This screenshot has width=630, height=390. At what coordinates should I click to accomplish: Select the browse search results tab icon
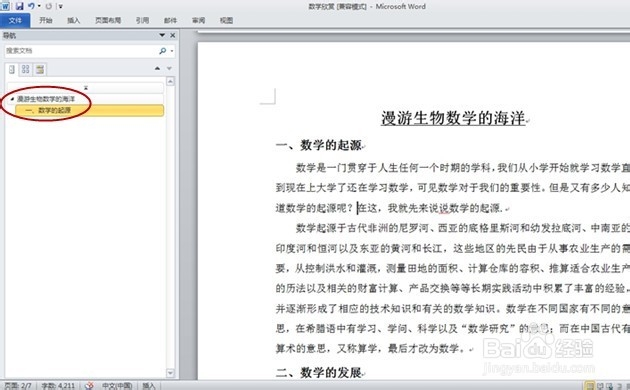pyautogui.click(x=40, y=69)
